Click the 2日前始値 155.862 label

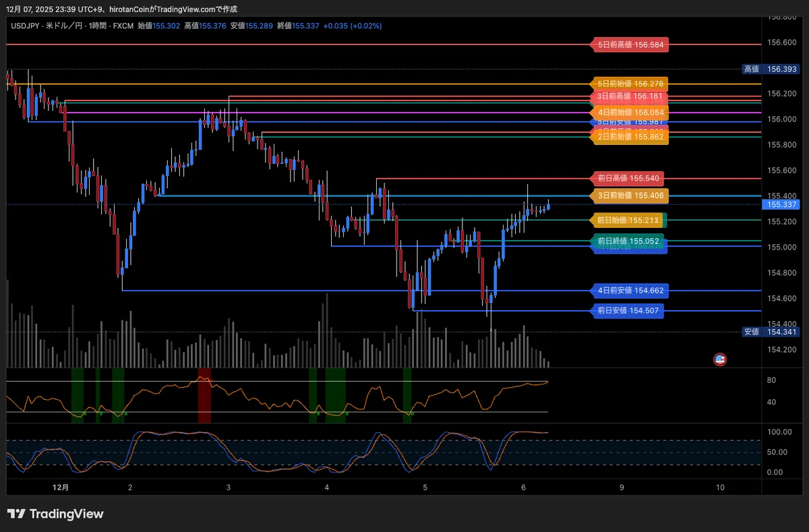point(630,137)
